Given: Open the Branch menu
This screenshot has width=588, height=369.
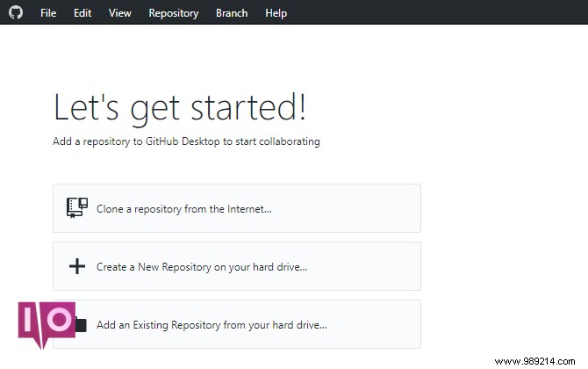Looking at the screenshot, I should [232, 13].
